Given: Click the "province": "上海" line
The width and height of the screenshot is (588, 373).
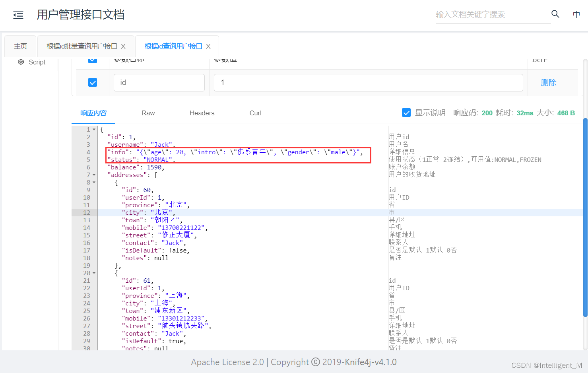Looking at the screenshot, I should [x=156, y=296].
